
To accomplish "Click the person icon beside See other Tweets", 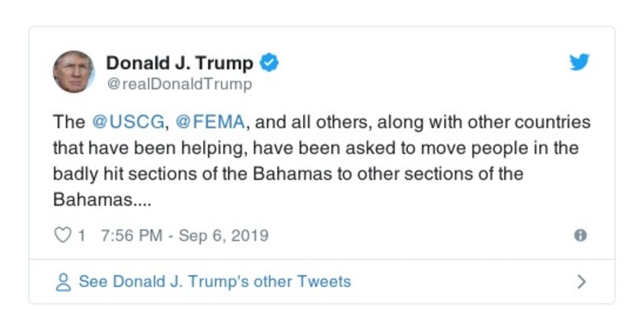I will 63,282.
